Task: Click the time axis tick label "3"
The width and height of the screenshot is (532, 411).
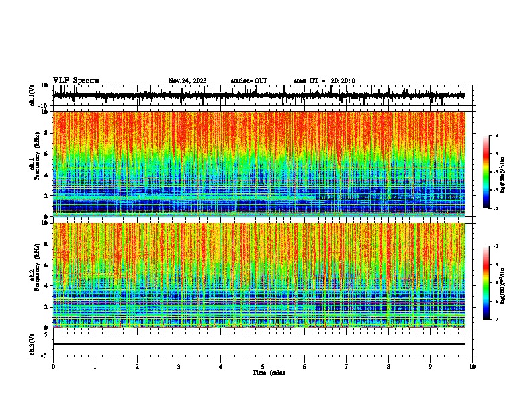Action: (x=179, y=367)
